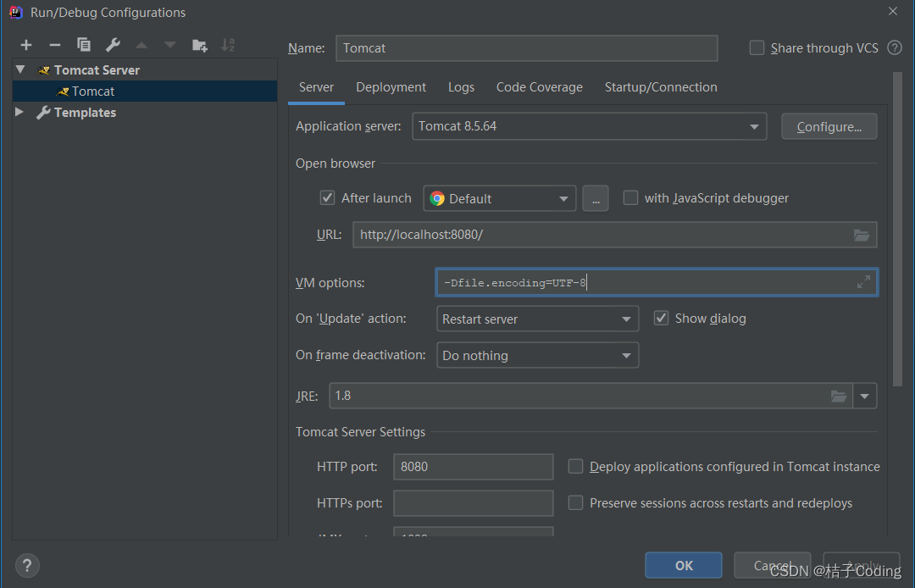The width and height of the screenshot is (915, 588).
Task: Open edit templates wrench icon in toolbar
Action: pyautogui.click(x=113, y=45)
